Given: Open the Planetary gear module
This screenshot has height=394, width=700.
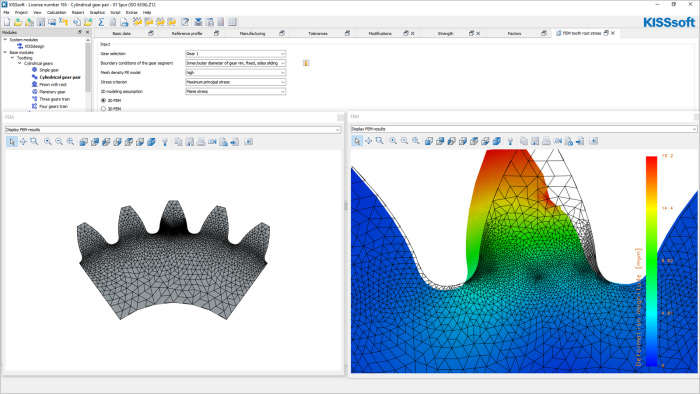Looking at the screenshot, I should click(52, 91).
